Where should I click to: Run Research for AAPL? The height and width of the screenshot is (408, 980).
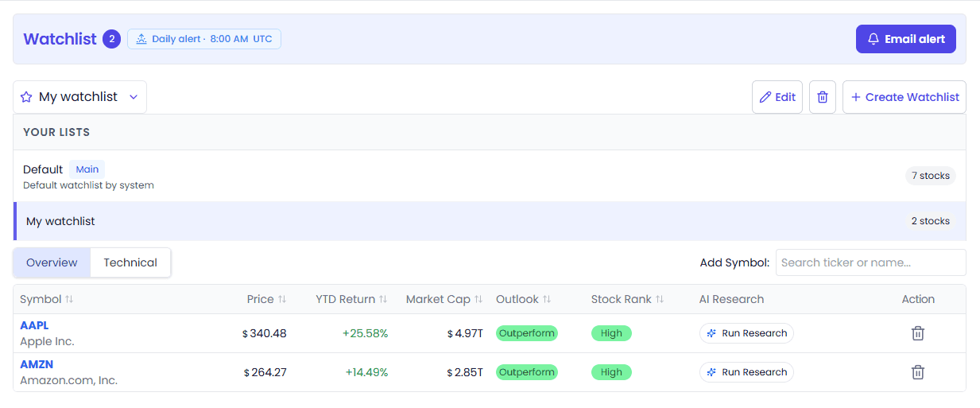pyautogui.click(x=746, y=333)
